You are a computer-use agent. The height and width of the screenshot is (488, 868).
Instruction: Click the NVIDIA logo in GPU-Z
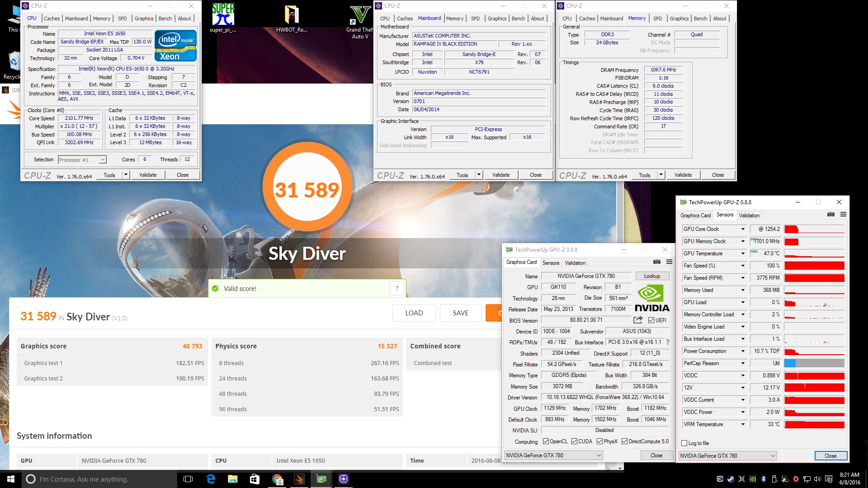651,298
